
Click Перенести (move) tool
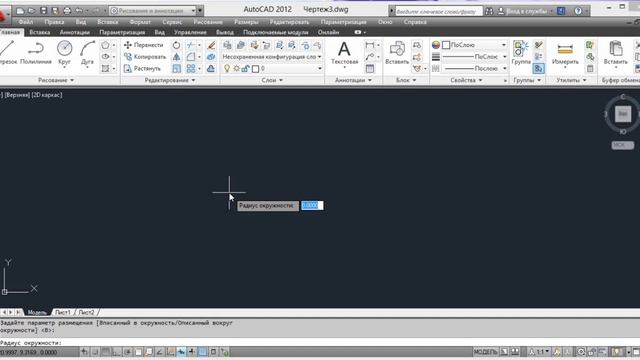tap(144, 45)
